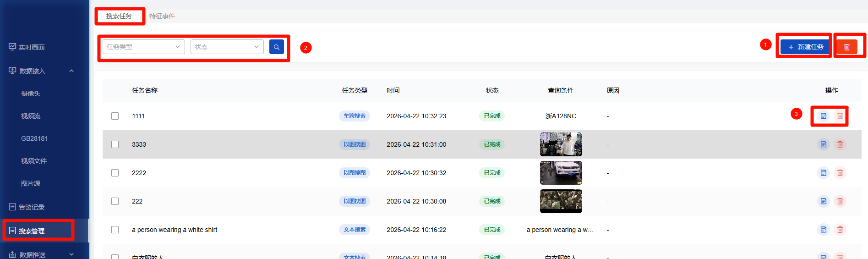
Task: Open the 任务类型 dropdown
Action: 144,47
